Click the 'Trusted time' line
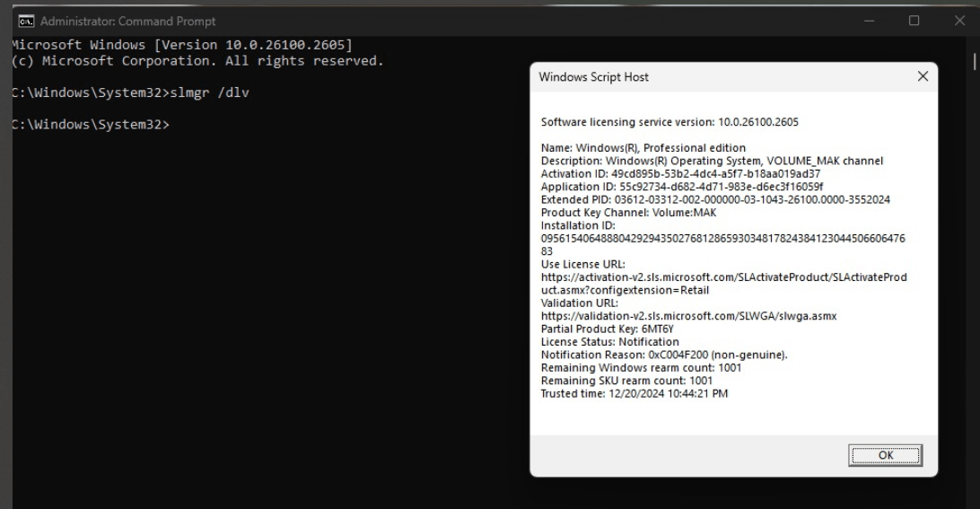Viewport: 980px width, 509px height. 634,393
